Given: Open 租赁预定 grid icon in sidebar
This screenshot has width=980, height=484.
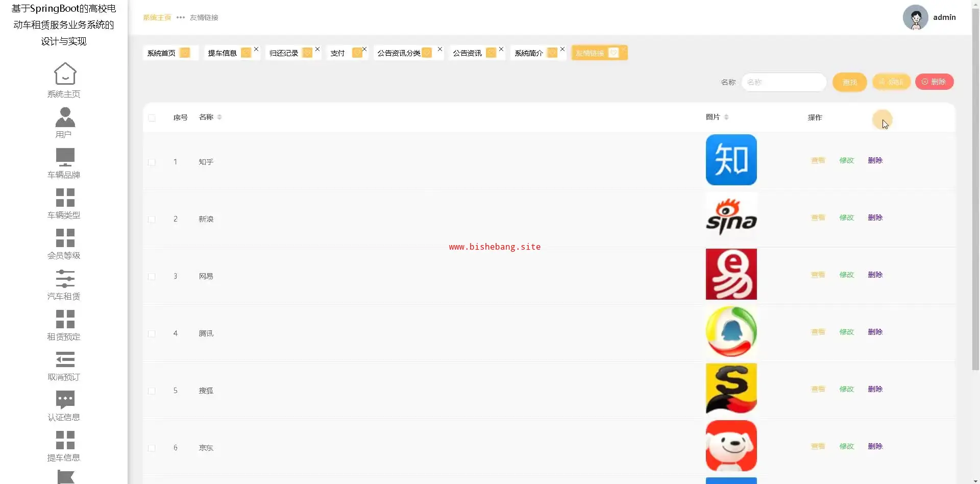Looking at the screenshot, I should tap(65, 319).
